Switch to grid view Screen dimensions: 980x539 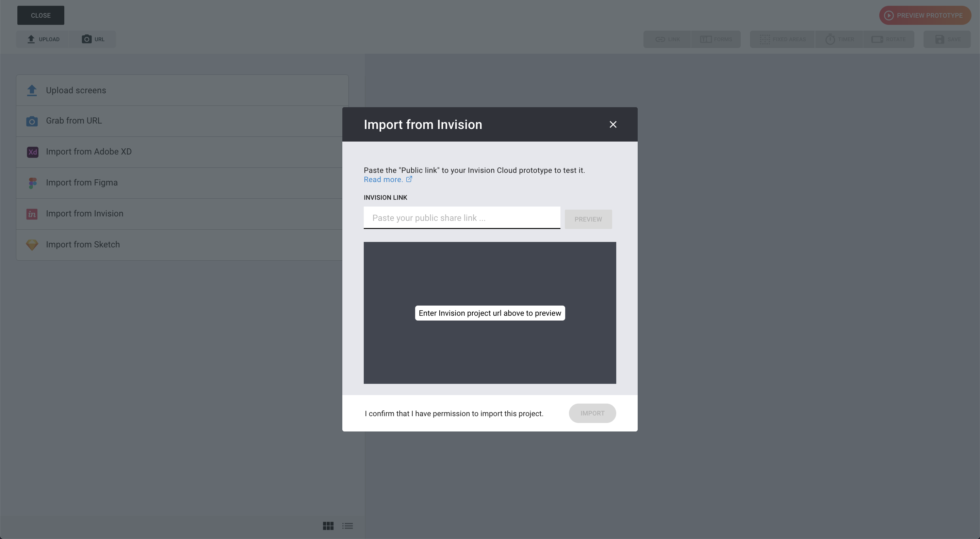coord(328,526)
